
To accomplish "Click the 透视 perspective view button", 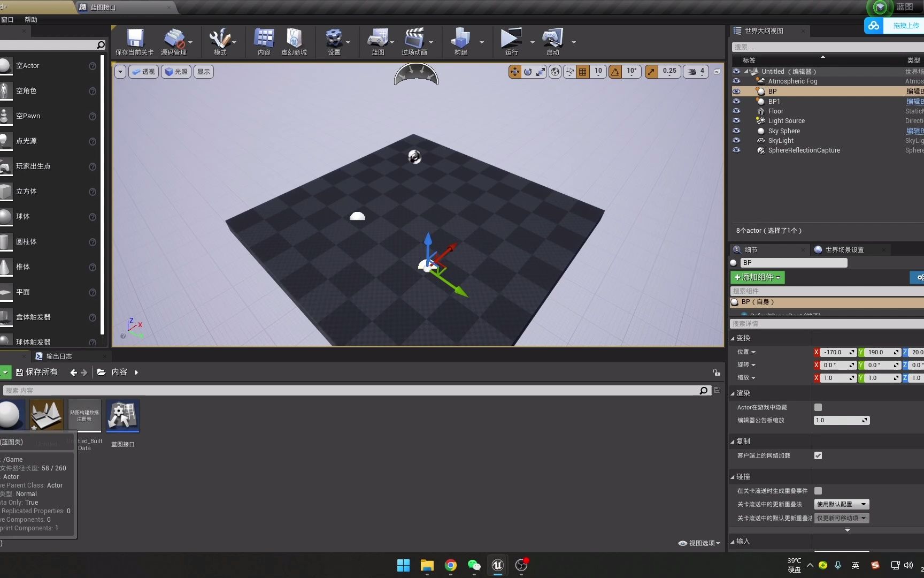I will (143, 72).
